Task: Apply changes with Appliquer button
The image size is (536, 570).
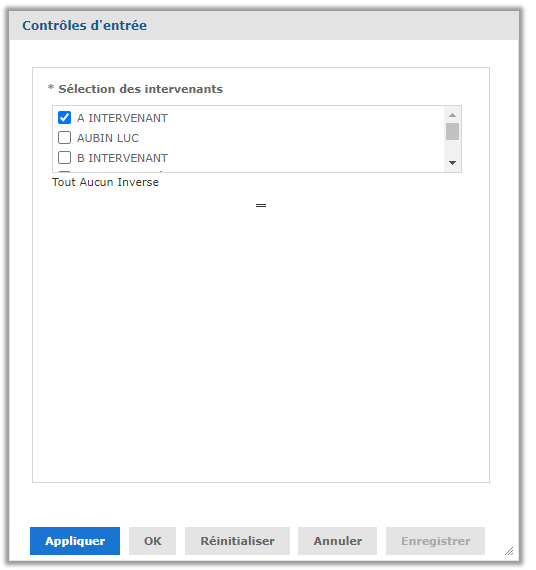Action: point(75,541)
